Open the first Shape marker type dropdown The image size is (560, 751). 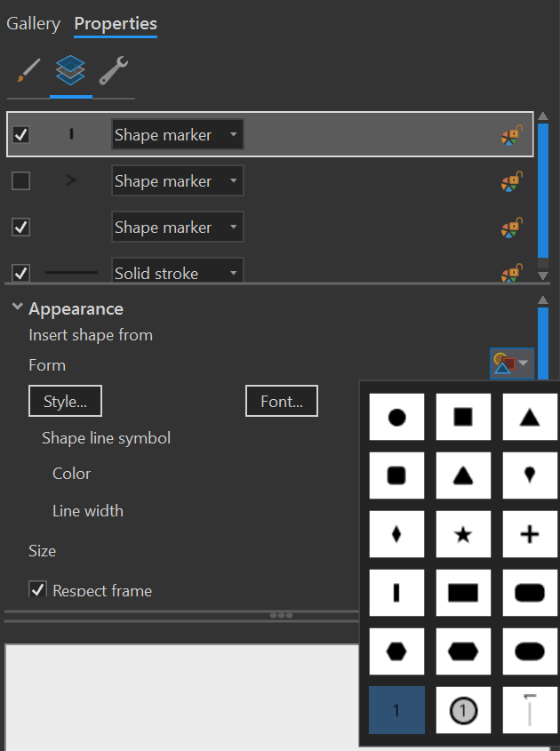pyautogui.click(x=233, y=135)
